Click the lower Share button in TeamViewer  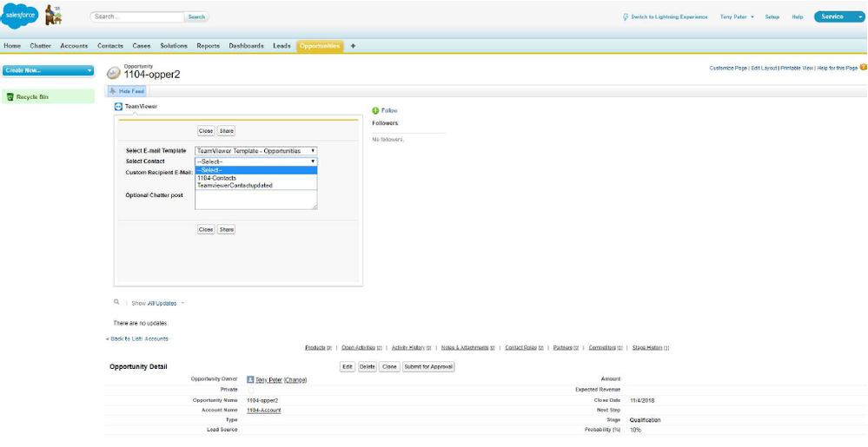226,230
